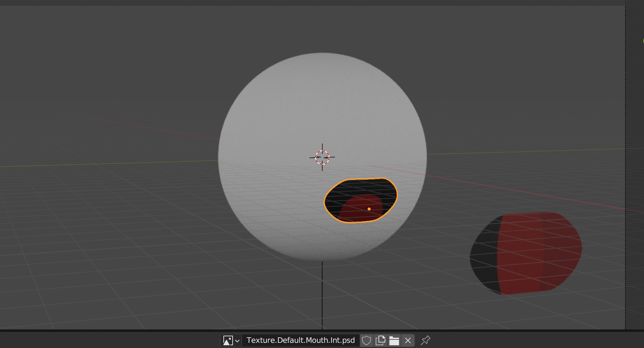Click the green dot at the right edge
Viewport: 644px width, 348px height.
click(x=643, y=41)
